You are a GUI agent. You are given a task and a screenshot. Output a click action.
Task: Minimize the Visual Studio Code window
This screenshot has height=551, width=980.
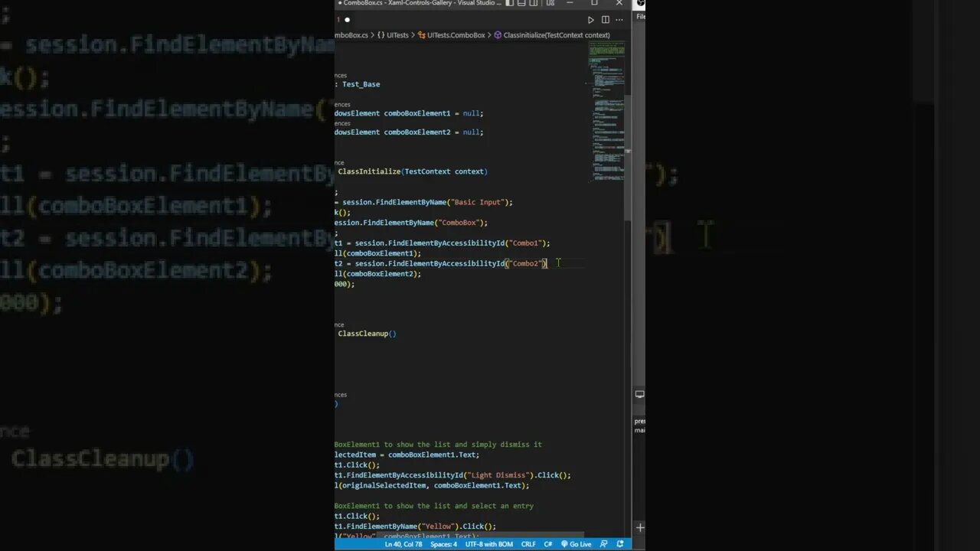570,3
